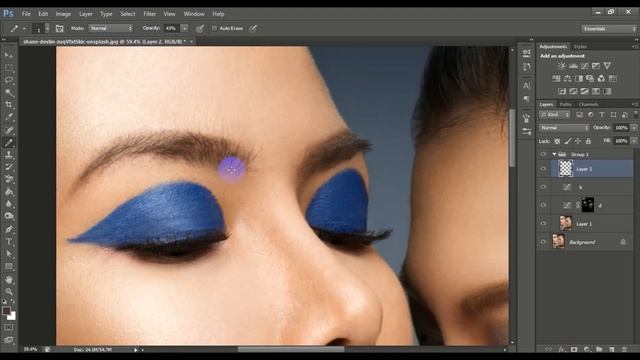The width and height of the screenshot is (640, 360).
Task: Click the background color swatch
Action: coord(13,316)
